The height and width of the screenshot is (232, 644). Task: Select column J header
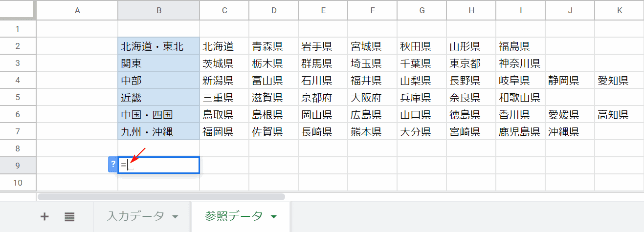point(570,10)
